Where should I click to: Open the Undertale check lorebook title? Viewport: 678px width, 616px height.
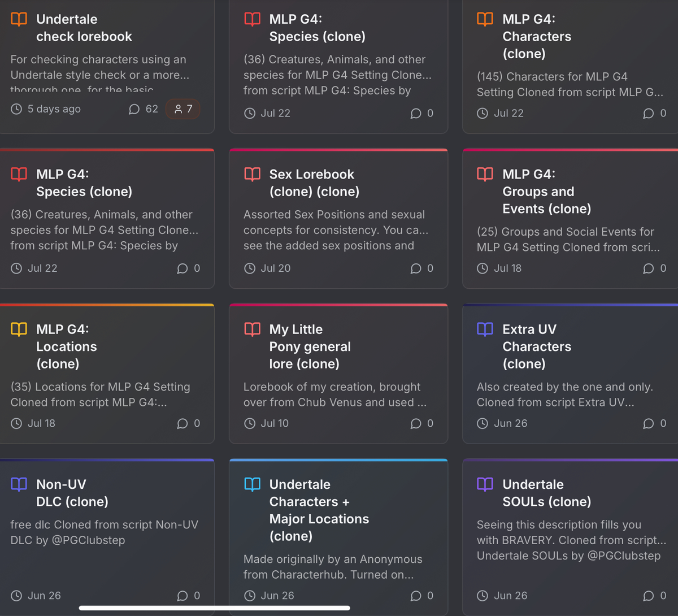(x=84, y=28)
